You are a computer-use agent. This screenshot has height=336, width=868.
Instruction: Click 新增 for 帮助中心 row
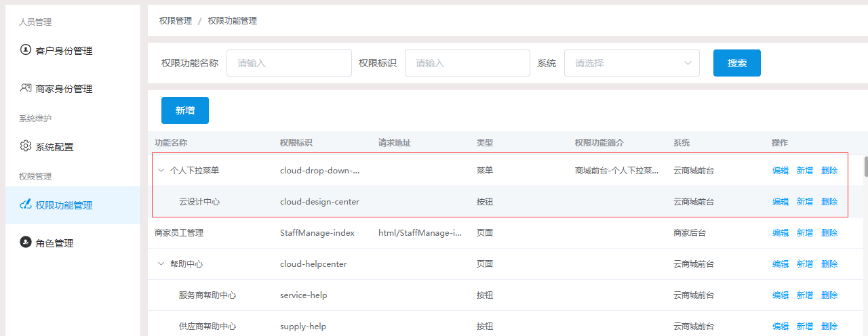pyautogui.click(x=805, y=264)
